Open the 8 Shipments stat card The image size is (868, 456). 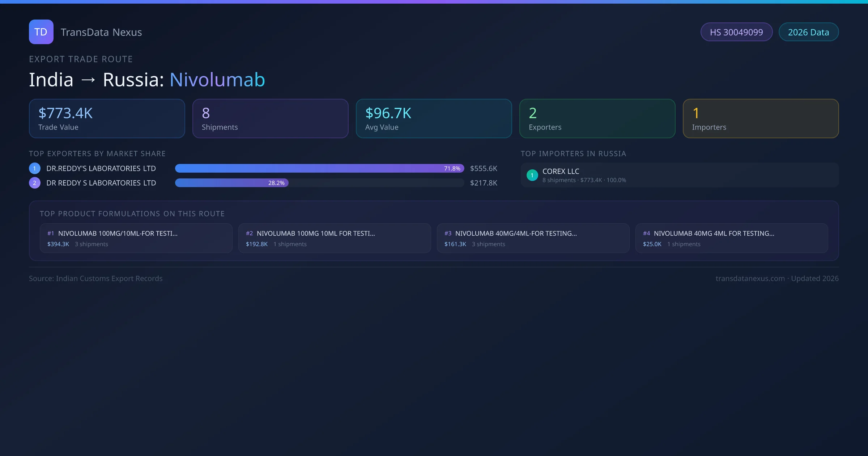(270, 119)
